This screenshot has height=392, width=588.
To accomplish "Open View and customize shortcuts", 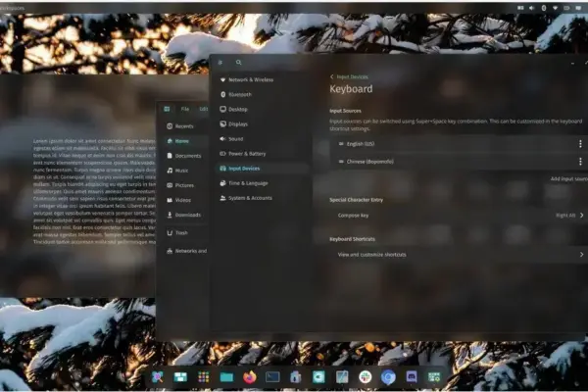I will (x=459, y=255).
